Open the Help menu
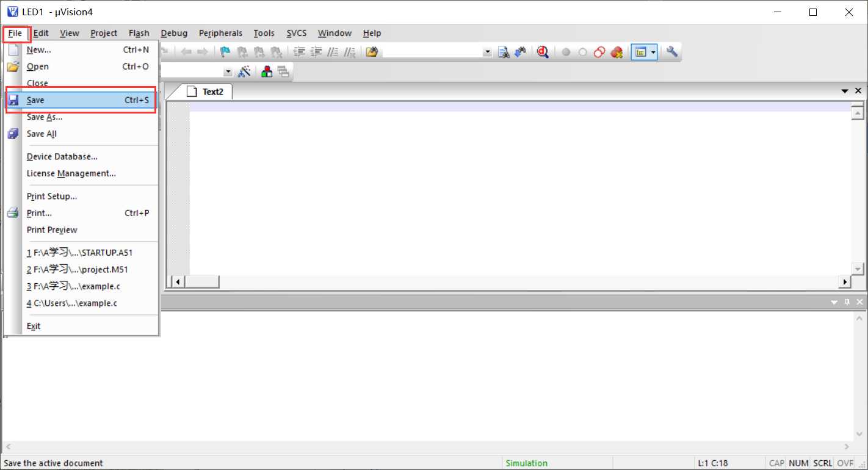 click(372, 33)
